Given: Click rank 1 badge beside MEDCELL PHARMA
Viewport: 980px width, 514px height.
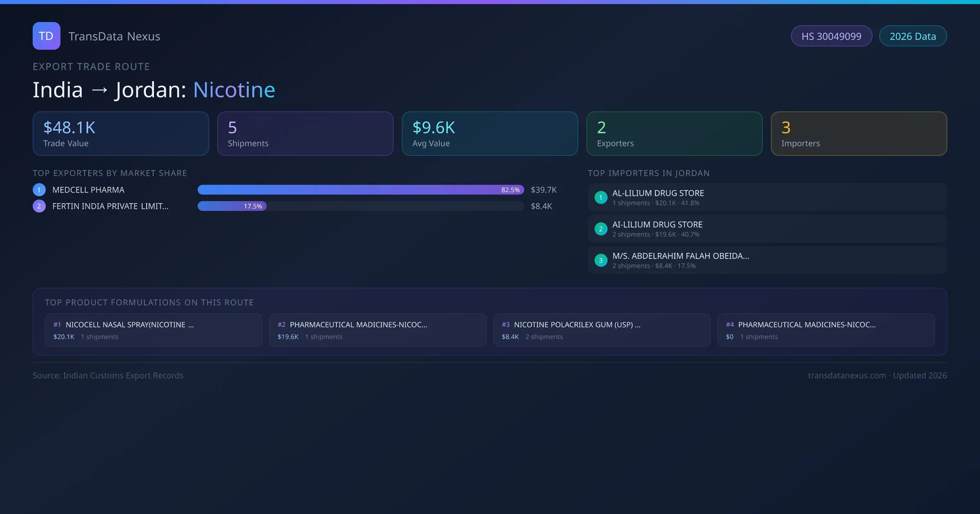Looking at the screenshot, I should [39, 190].
